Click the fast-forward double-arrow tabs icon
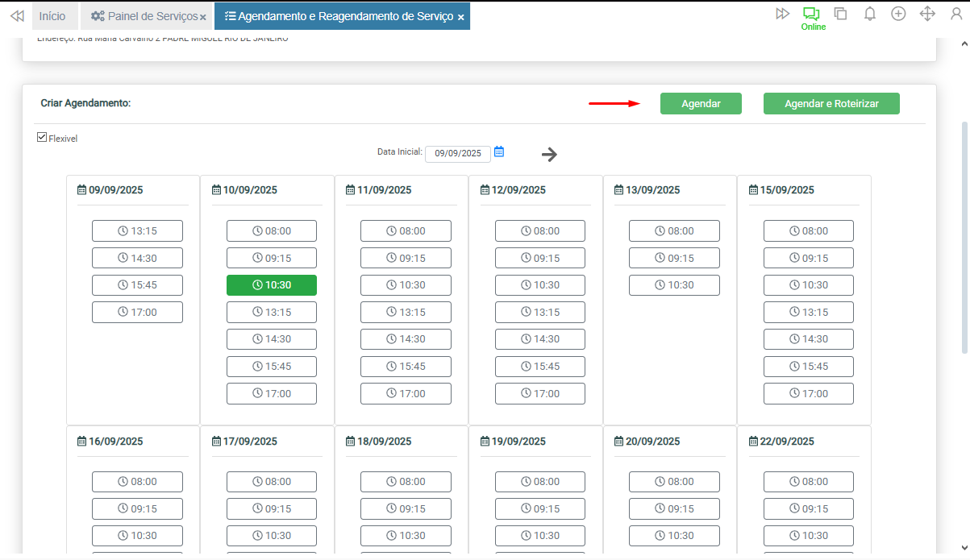The image size is (970, 560). point(782,14)
